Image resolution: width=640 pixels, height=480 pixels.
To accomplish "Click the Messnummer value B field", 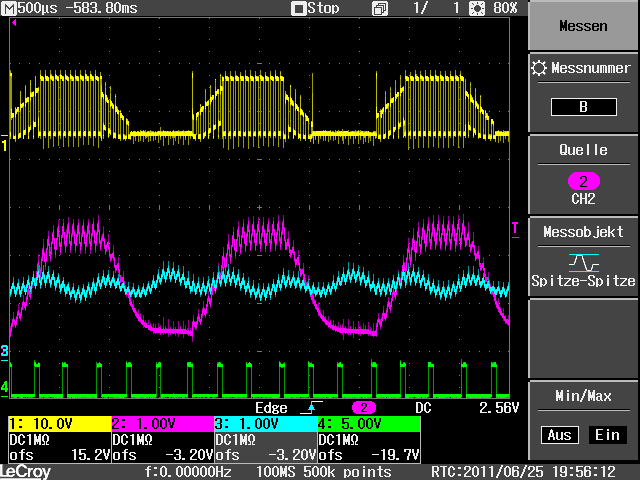I will (x=583, y=107).
